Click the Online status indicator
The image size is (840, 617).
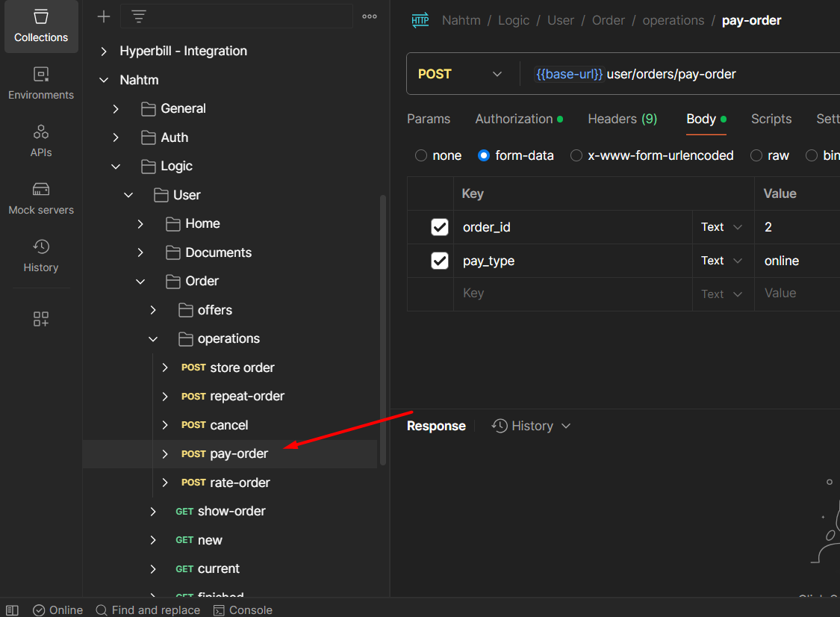click(57, 610)
